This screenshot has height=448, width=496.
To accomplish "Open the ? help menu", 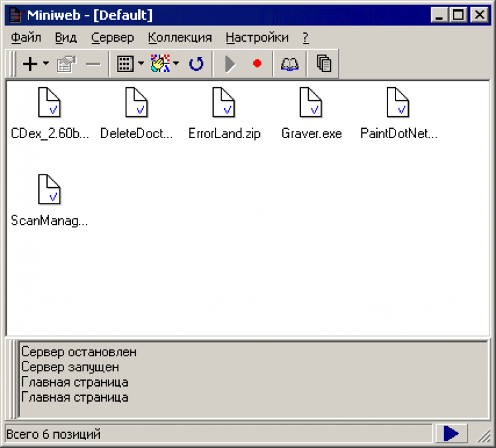I will (x=306, y=38).
